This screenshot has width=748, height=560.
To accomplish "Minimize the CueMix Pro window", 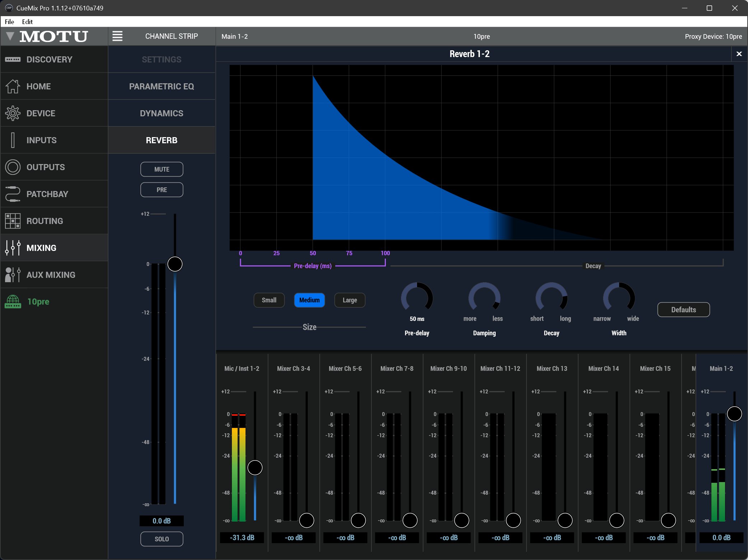I will click(684, 8).
